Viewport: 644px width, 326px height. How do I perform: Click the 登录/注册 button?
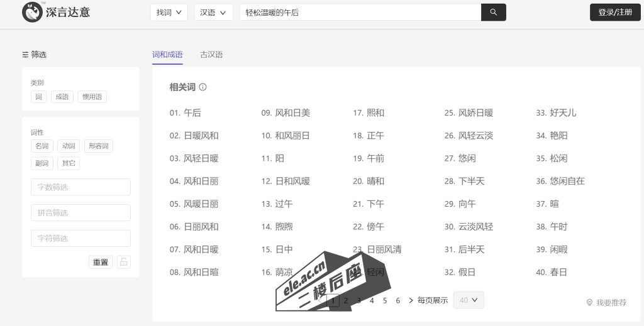click(615, 12)
